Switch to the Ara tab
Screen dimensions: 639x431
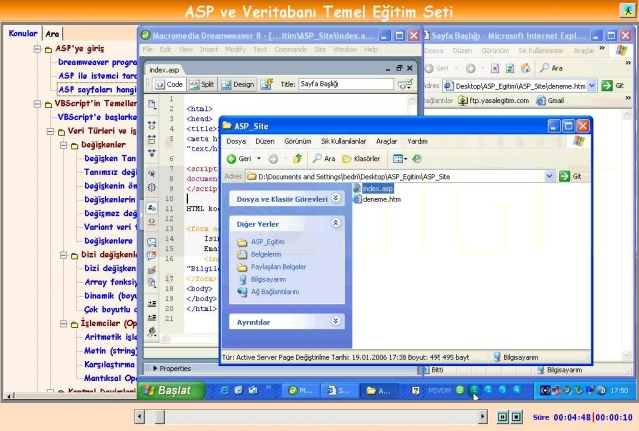(x=52, y=34)
